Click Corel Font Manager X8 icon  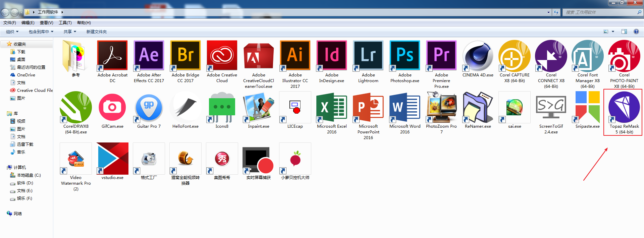(x=588, y=56)
